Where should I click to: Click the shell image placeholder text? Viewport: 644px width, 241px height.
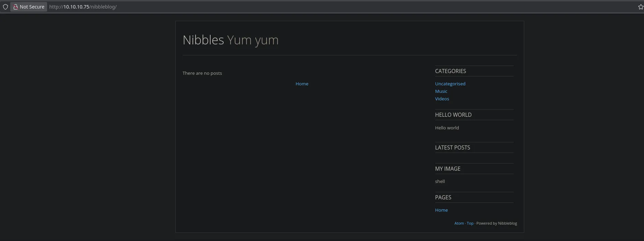[x=440, y=181]
